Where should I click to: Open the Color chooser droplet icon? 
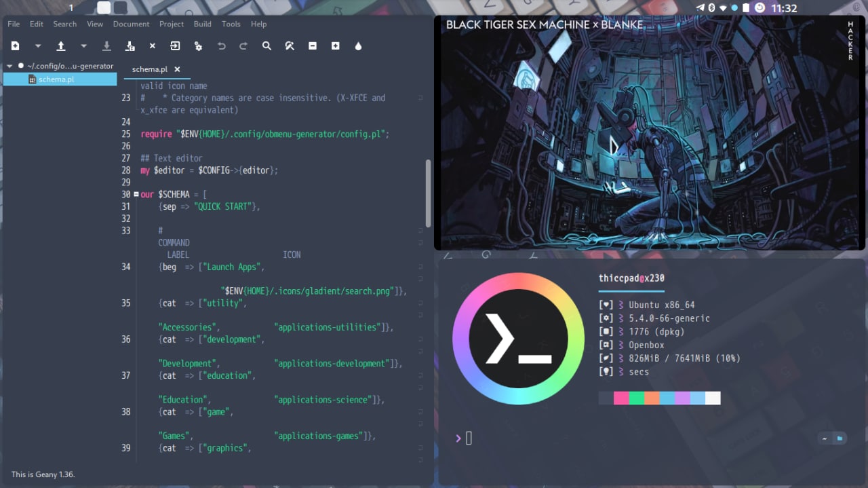(358, 46)
